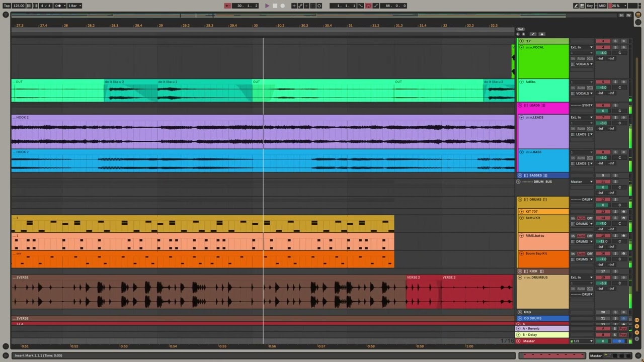Screen dimensions: 644x362
Task: Unfold the '17' track
Action: (x=521, y=41)
